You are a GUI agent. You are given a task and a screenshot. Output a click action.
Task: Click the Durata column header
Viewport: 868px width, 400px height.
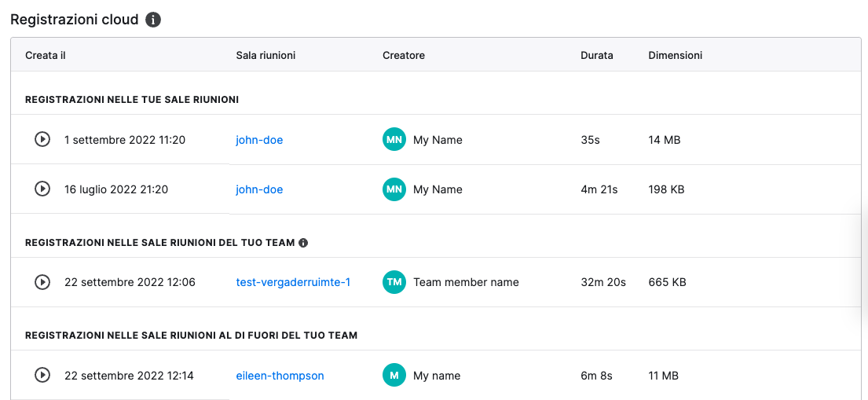597,55
